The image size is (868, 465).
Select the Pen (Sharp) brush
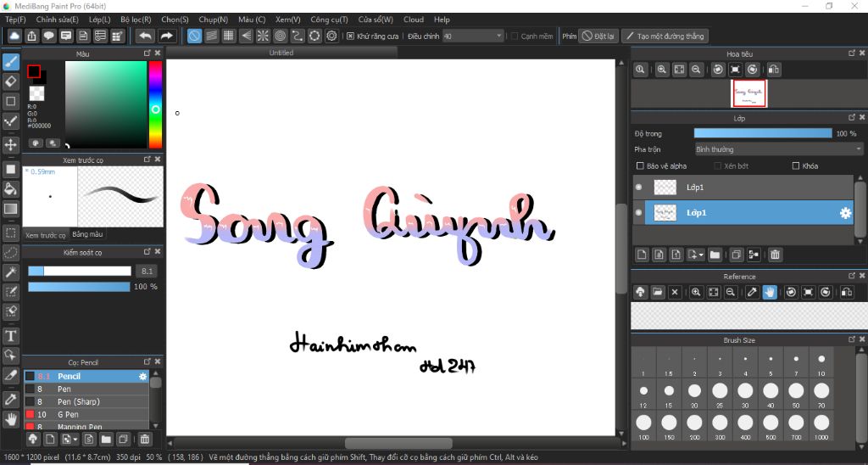86,402
